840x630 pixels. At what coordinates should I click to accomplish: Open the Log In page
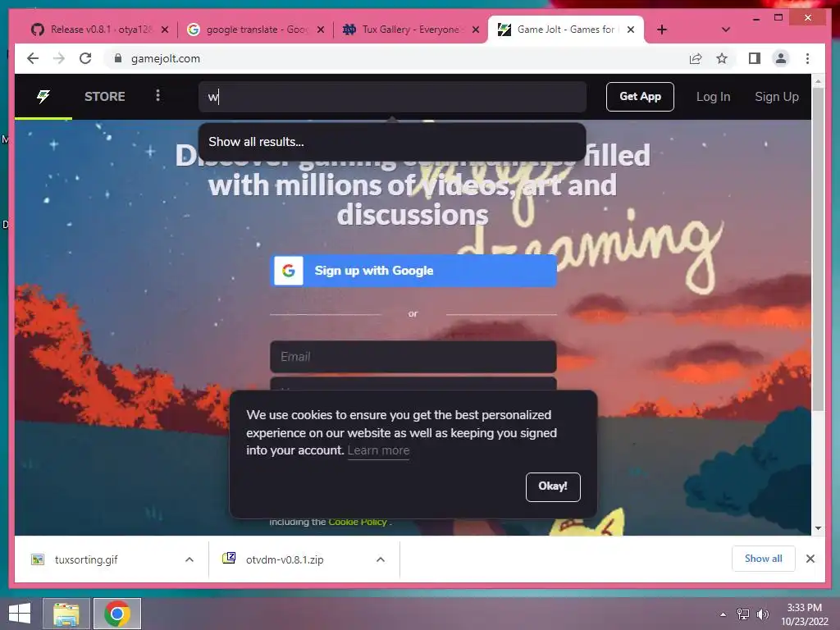[x=713, y=97]
